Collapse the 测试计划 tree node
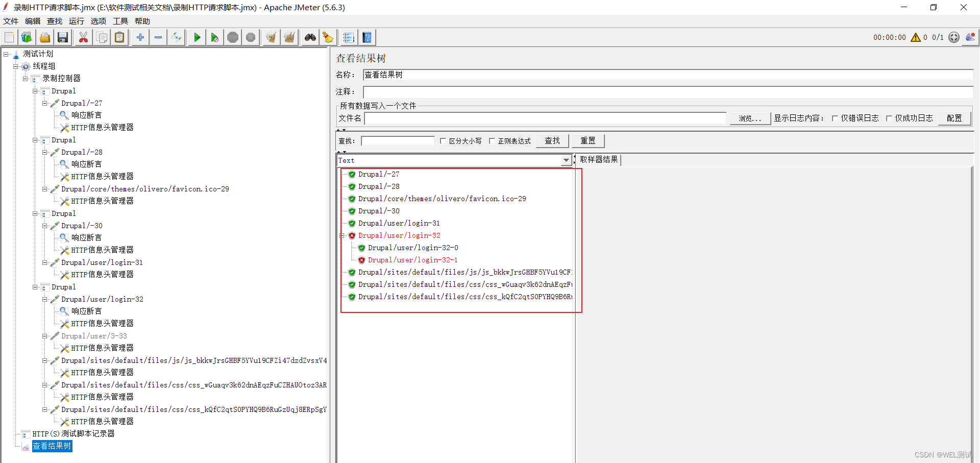 [6, 54]
